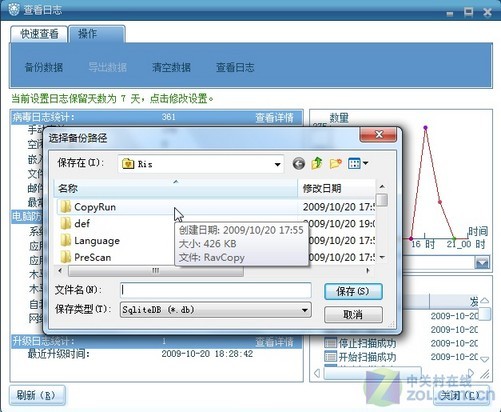Click the purple peak point on the chart
501x412 pixels.
pos(425,128)
